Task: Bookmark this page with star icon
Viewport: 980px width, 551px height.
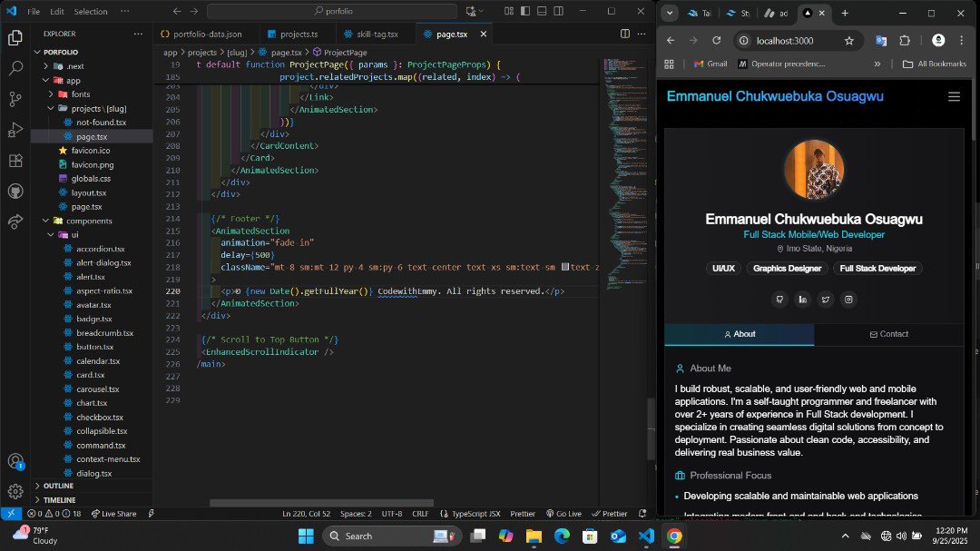Action: click(x=848, y=41)
